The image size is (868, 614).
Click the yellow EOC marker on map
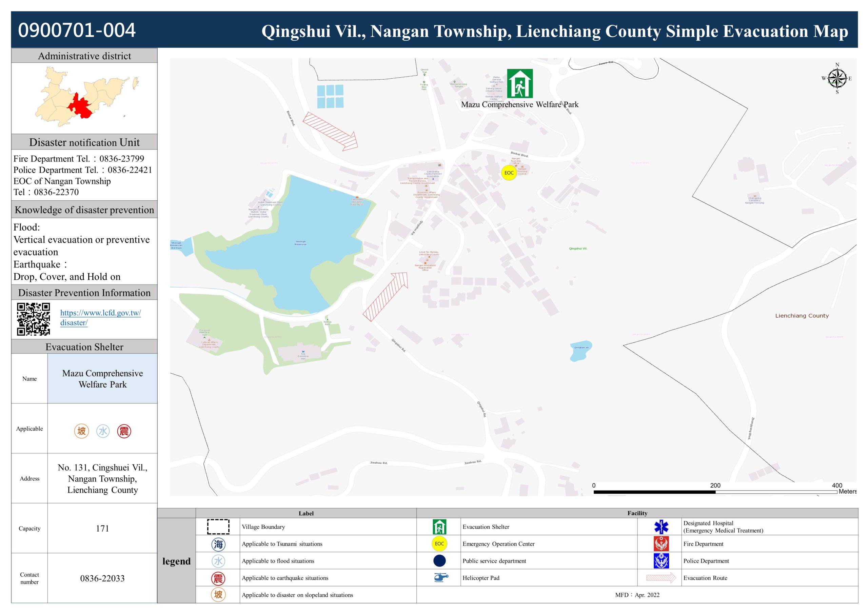click(x=509, y=173)
